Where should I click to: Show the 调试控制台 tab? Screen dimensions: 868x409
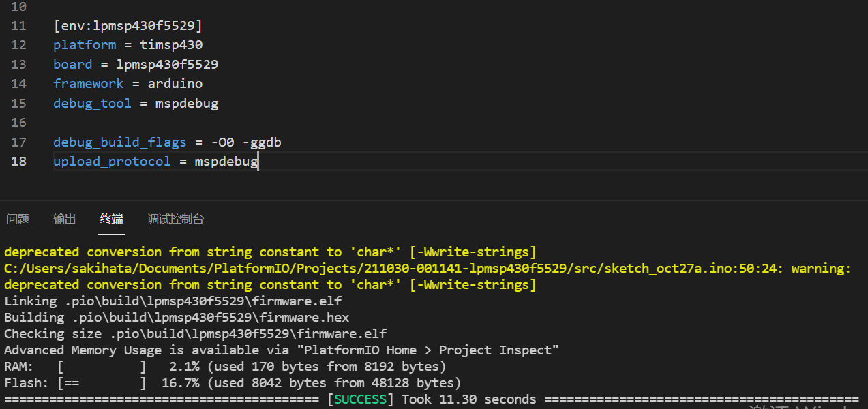(176, 219)
